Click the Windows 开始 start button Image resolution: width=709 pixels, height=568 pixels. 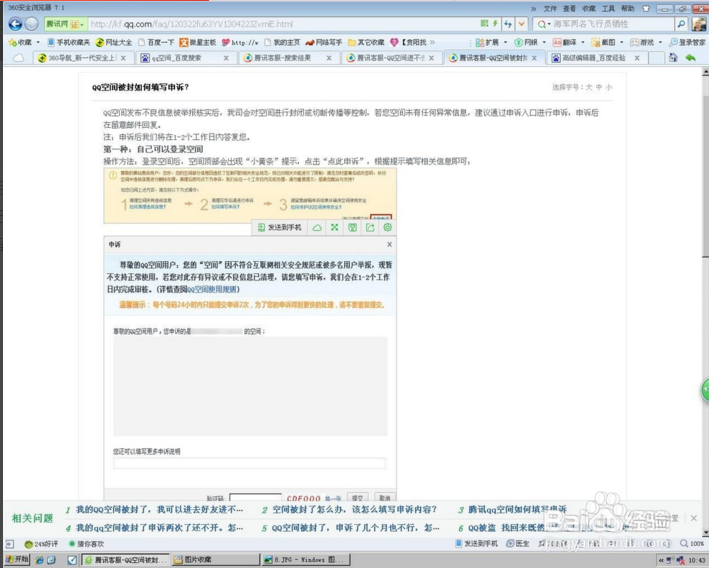tap(16, 560)
